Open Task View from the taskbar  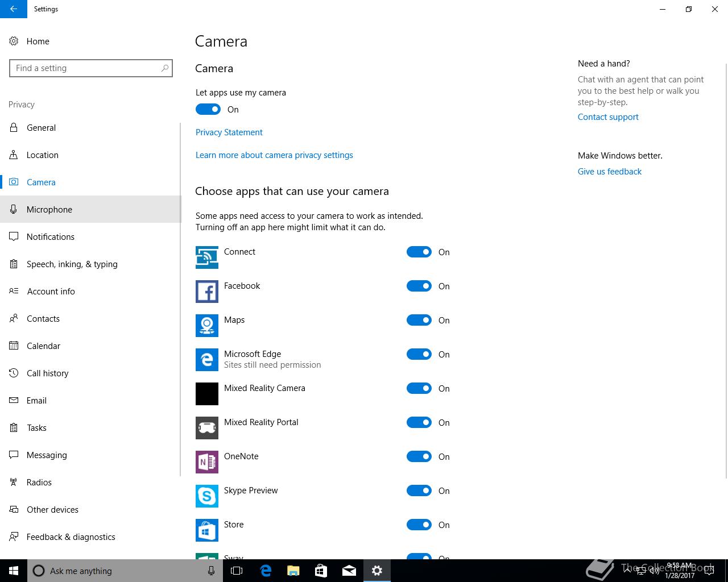pyautogui.click(x=237, y=571)
